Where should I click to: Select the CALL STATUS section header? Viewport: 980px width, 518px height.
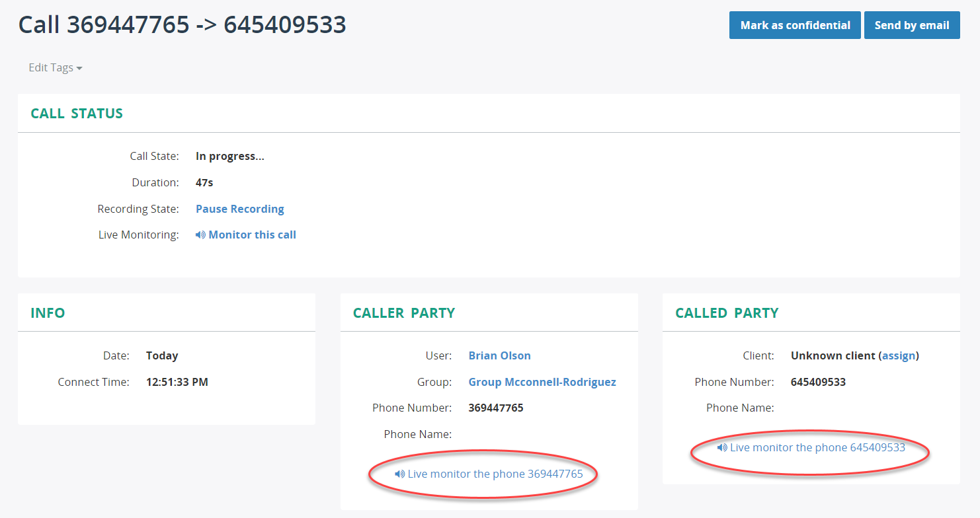tap(76, 113)
